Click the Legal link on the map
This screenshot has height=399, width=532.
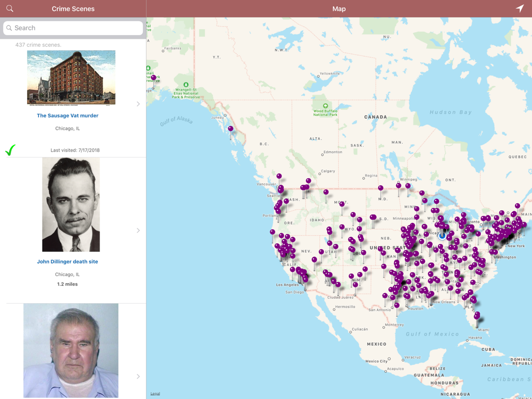click(x=155, y=394)
